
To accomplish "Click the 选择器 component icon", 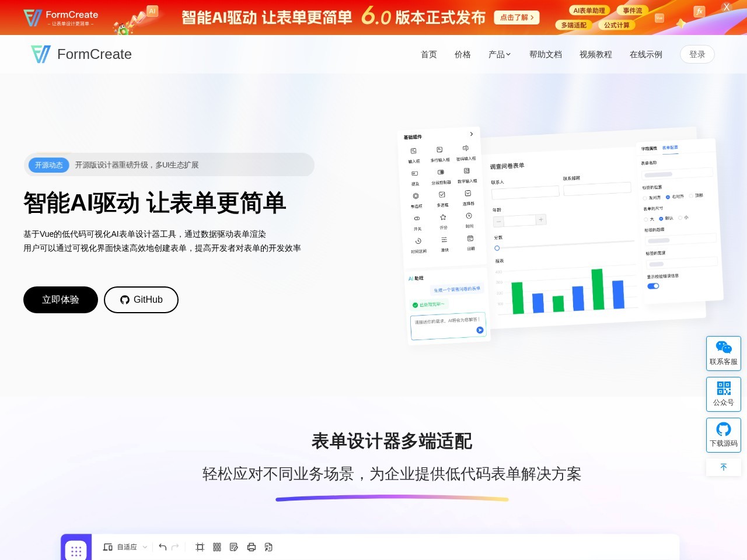I will coord(468,193).
